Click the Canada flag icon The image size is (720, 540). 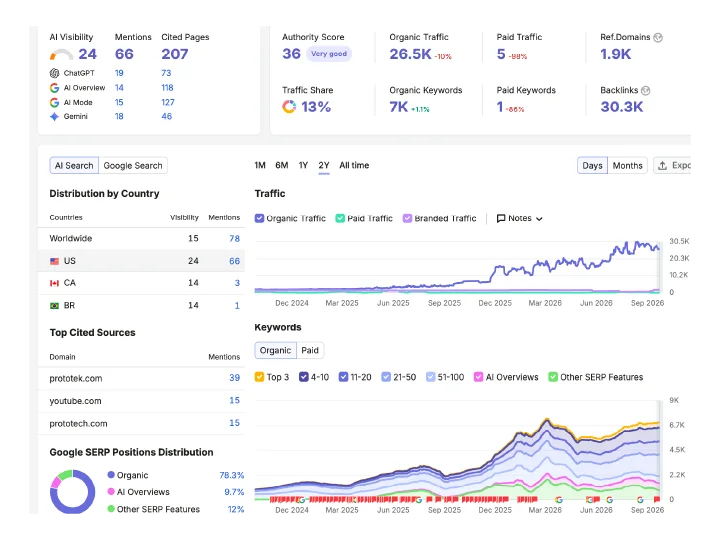pos(54,283)
